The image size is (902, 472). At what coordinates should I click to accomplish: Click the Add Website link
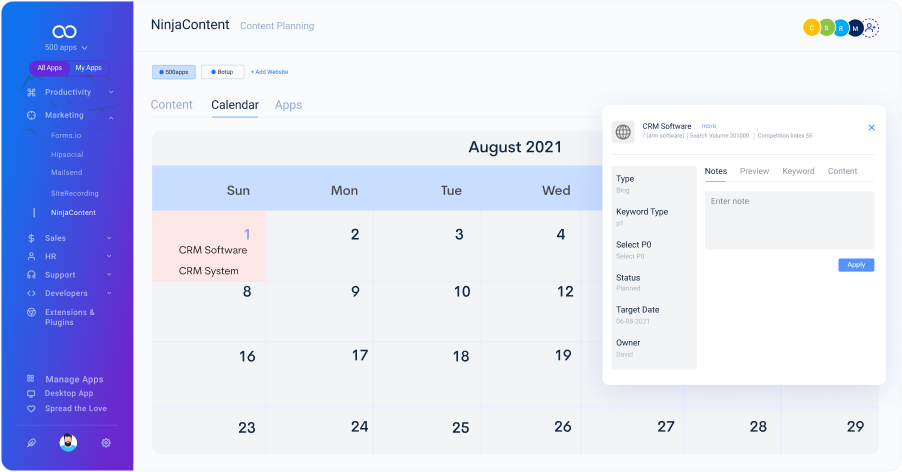[270, 72]
